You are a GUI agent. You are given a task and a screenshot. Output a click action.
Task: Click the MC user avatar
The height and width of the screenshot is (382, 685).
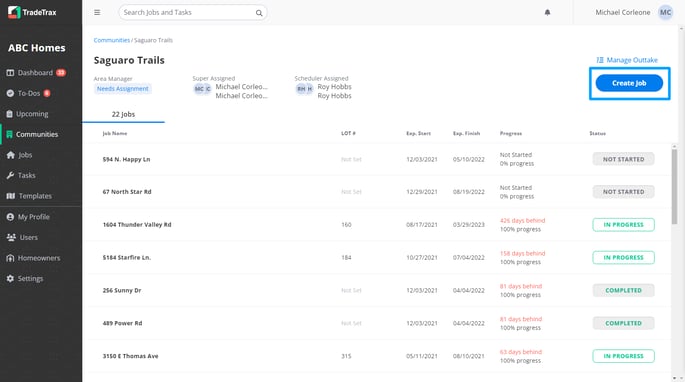665,12
